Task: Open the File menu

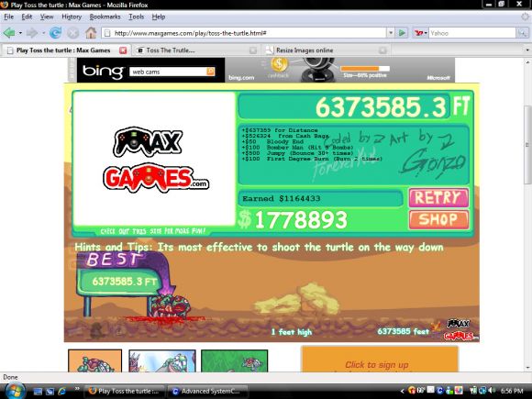Action: click(9, 17)
